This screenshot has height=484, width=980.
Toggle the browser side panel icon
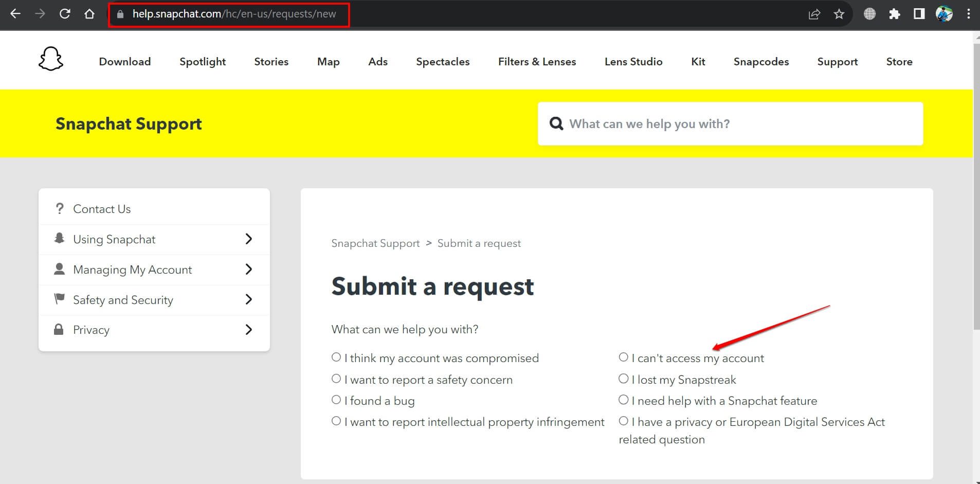(919, 14)
